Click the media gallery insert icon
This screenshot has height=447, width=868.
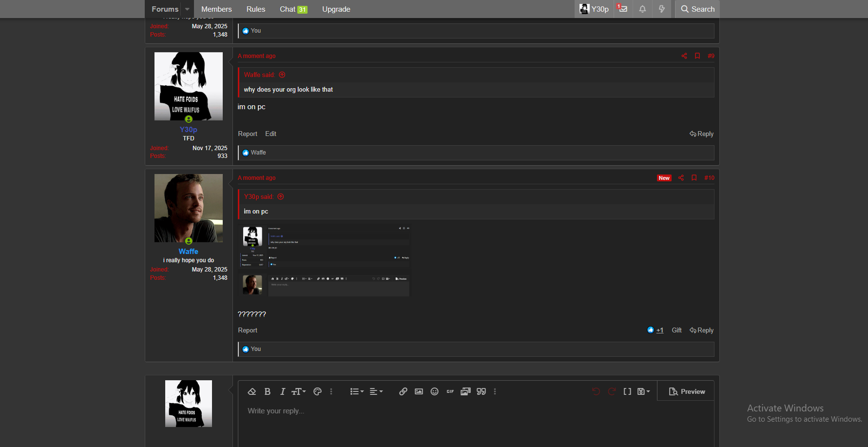coord(465,391)
